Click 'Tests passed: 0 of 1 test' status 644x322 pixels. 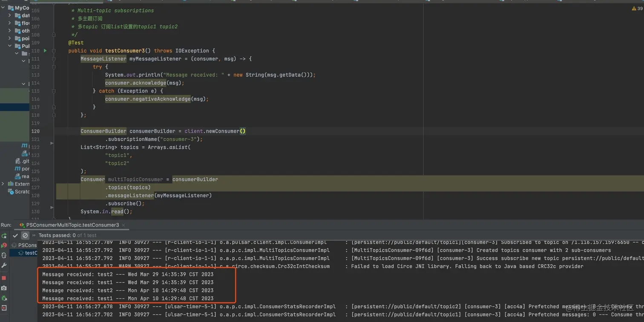[x=67, y=235]
